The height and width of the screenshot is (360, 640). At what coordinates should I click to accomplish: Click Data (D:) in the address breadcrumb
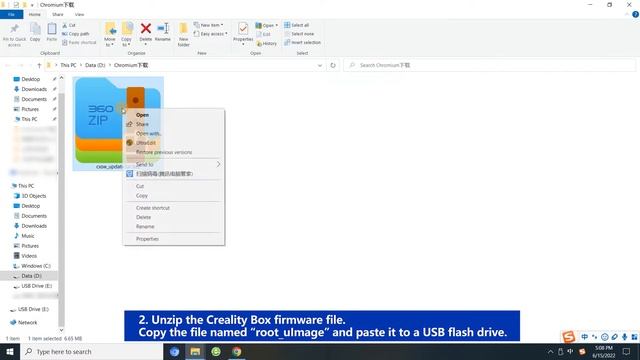pos(95,65)
